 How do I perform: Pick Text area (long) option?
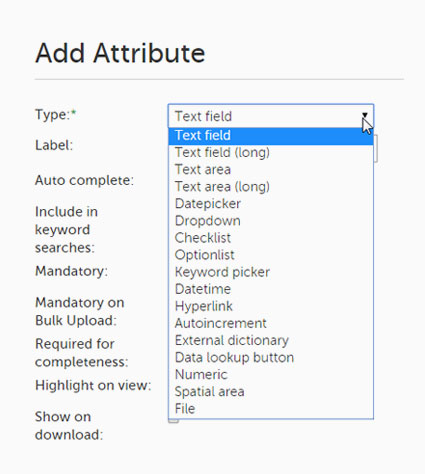271,187
